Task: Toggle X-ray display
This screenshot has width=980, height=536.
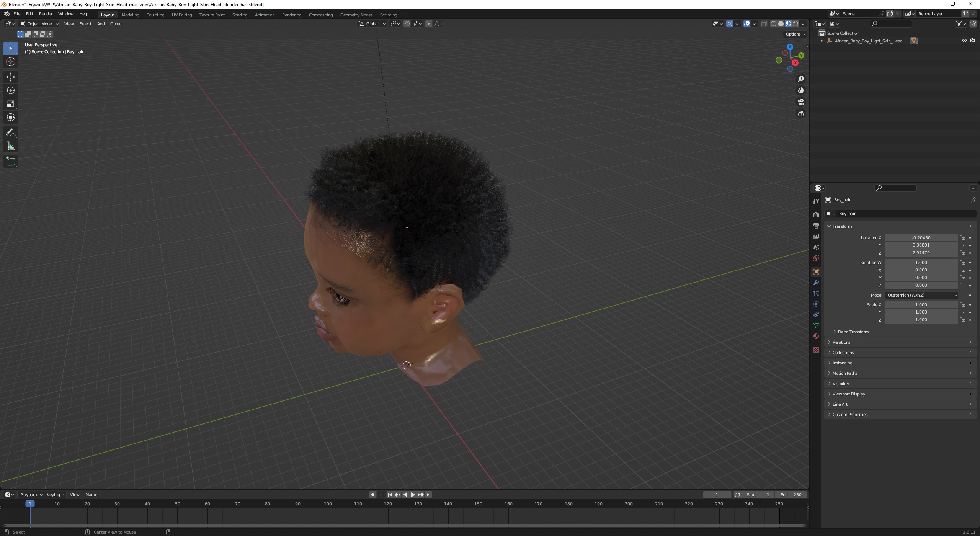Action: (764, 24)
